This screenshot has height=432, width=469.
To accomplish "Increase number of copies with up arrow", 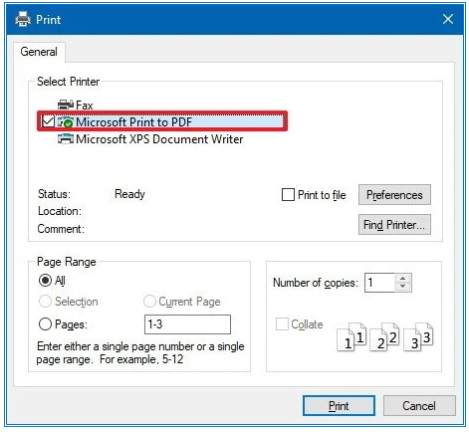I will coord(403,278).
